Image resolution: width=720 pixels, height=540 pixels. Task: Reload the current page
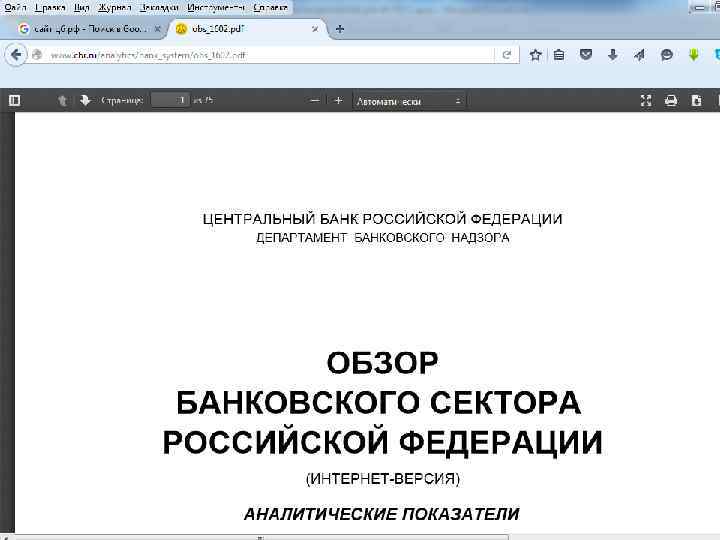506,55
